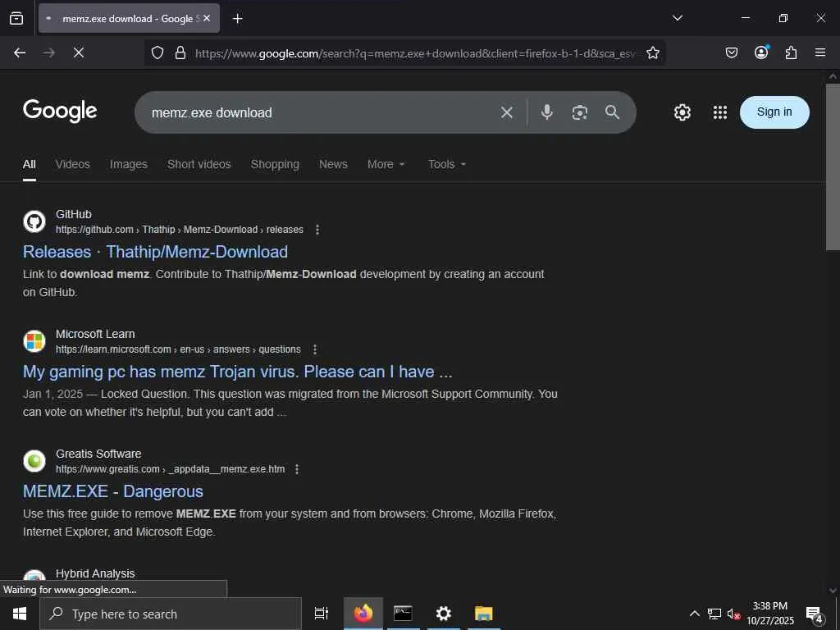Screen dimensions: 840x630
Task: Open the Extensions puzzle icon
Action: (x=791, y=52)
